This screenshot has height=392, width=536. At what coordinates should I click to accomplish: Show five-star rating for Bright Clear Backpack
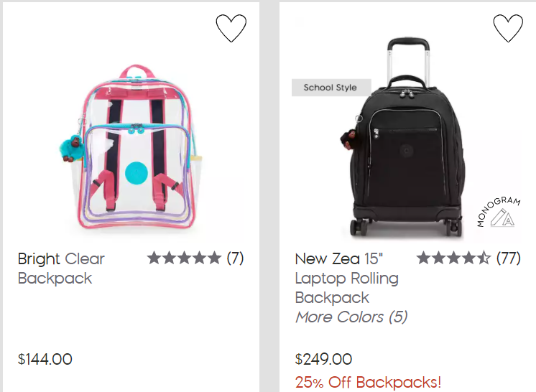[x=184, y=258]
